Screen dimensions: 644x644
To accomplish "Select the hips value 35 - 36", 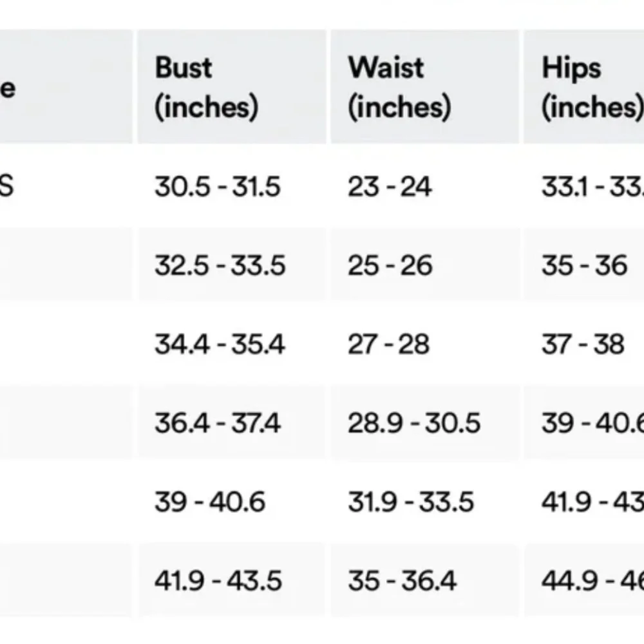I will (x=584, y=265).
